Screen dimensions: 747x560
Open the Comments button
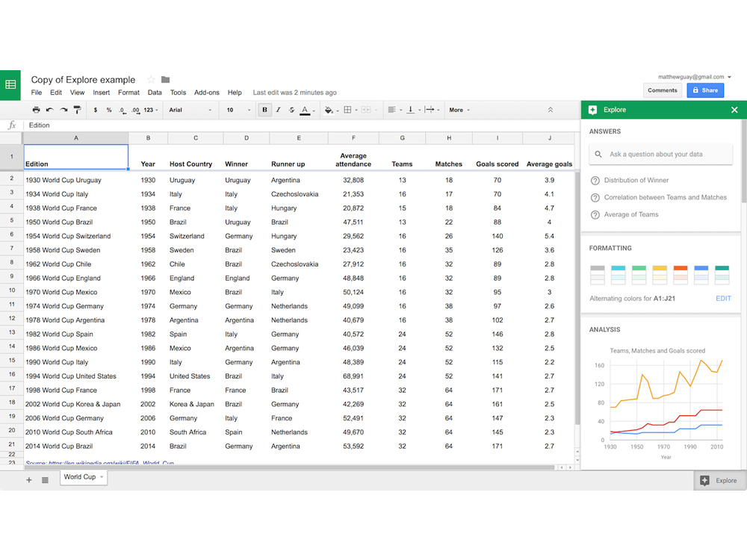662,90
